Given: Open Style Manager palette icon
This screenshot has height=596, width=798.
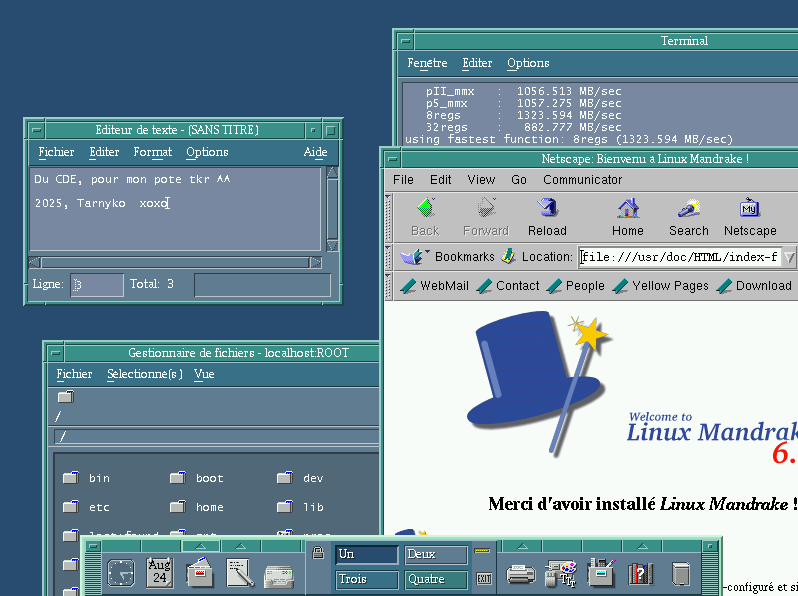Looking at the screenshot, I should click(561, 573).
